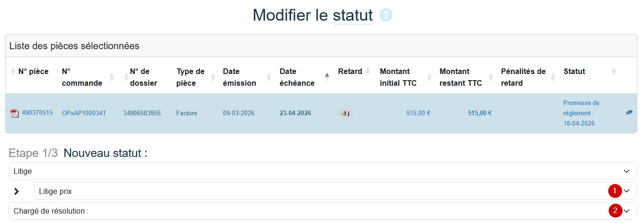Open order OPxAP1000341 link
The width and height of the screenshot is (644, 223).
84,113
